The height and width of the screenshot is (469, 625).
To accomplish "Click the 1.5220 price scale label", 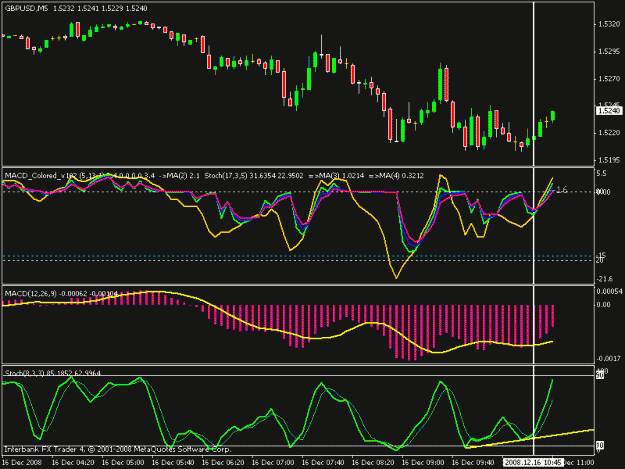I will click(x=609, y=133).
